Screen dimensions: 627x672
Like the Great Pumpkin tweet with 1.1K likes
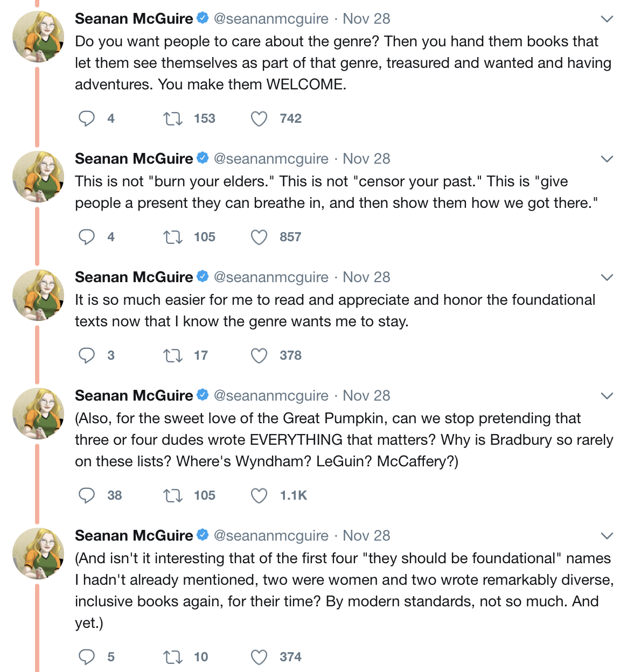pos(259,495)
